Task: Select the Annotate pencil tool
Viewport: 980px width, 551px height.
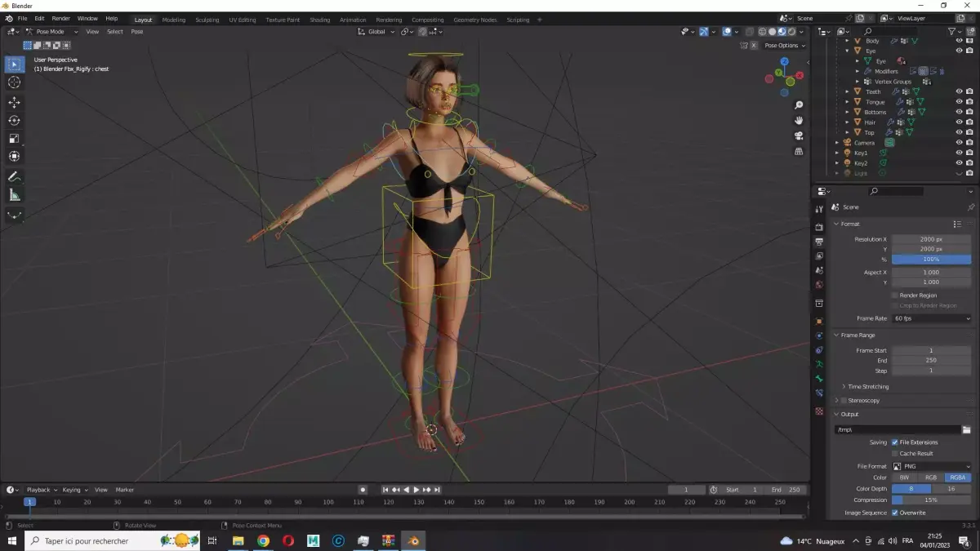Action: tap(15, 176)
